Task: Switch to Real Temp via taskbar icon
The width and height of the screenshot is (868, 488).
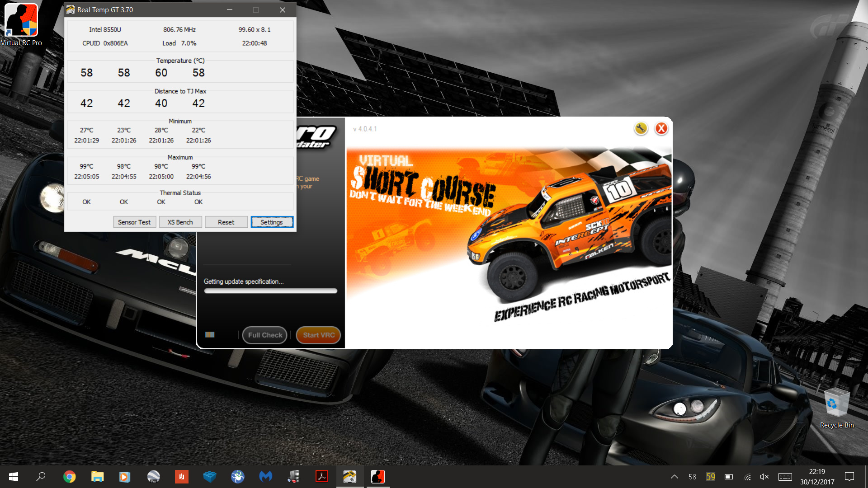Action: tap(350, 477)
